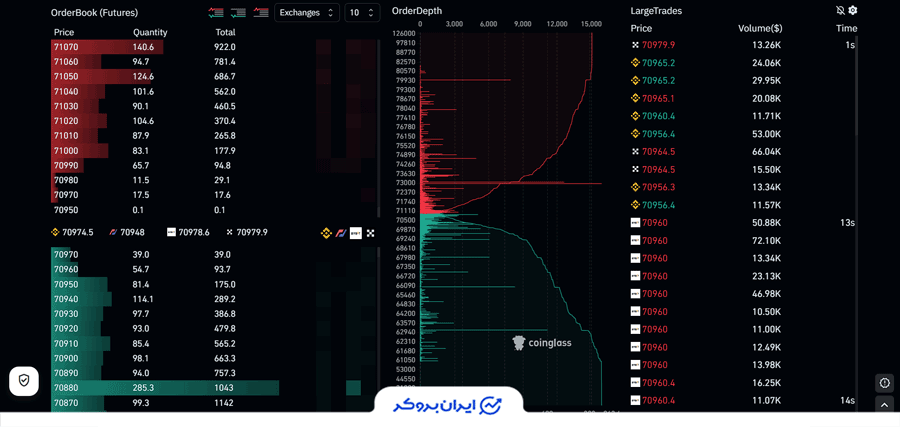Open the depth grouping dropdown showing 10
The width and height of the screenshot is (900, 427).
(361, 13)
